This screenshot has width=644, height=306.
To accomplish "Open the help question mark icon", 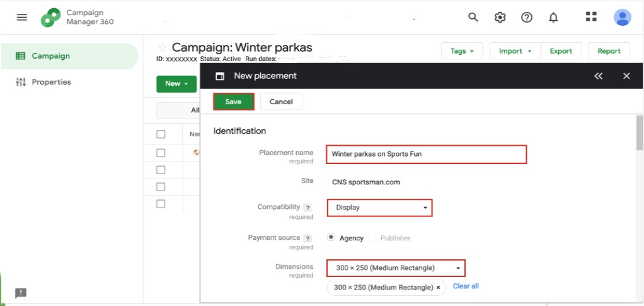I will coord(527,17).
